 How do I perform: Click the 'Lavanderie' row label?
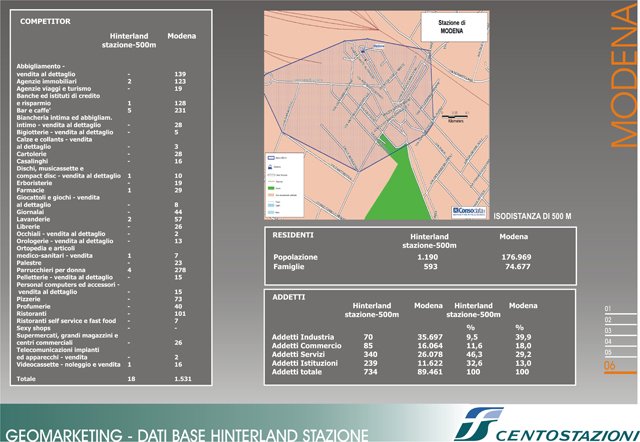coord(33,220)
